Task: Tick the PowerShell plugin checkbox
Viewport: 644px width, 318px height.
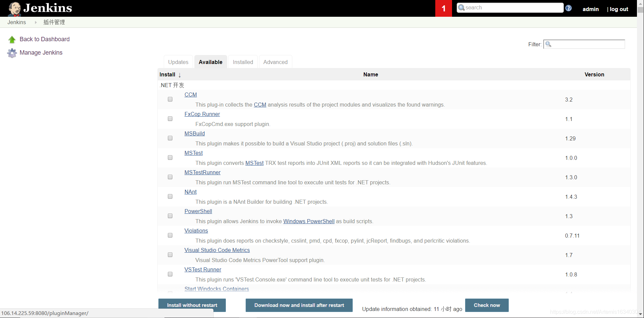Action: [x=170, y=216]
